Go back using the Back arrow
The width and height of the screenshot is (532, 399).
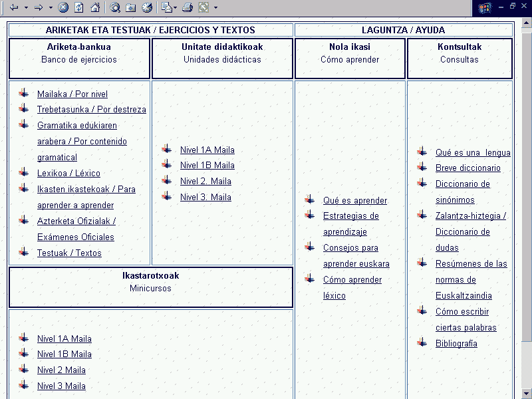click(x=14, y=7)
